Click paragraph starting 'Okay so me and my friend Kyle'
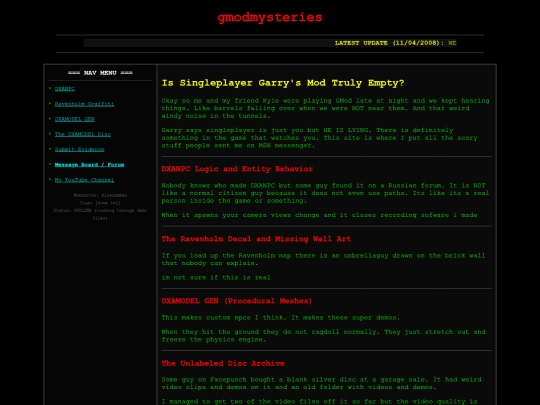The width and height of the screenshot is (540, 405). (325, 108)
